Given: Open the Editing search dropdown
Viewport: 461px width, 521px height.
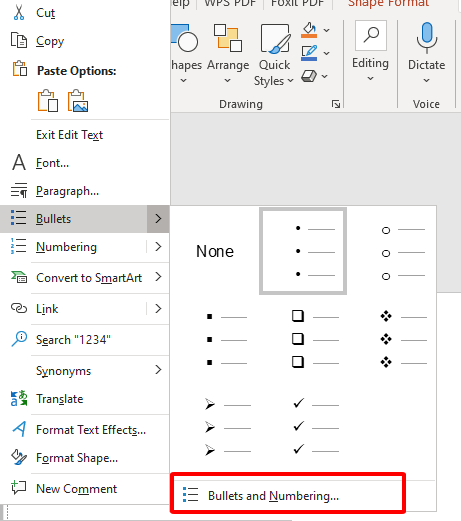Looking at the screenshot, I should point(370,52).
